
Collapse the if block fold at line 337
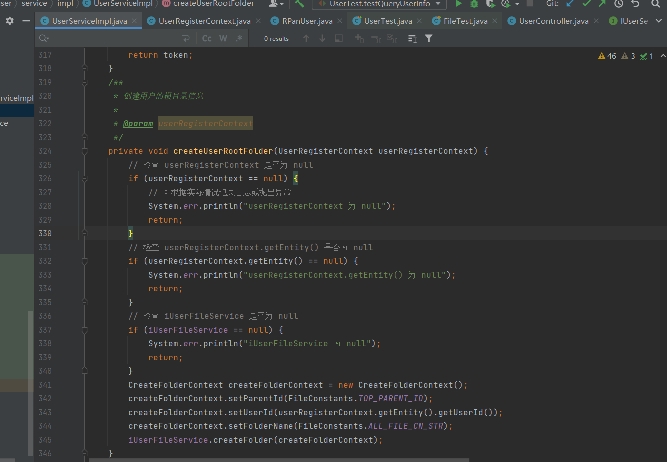(x=84, y=330)
